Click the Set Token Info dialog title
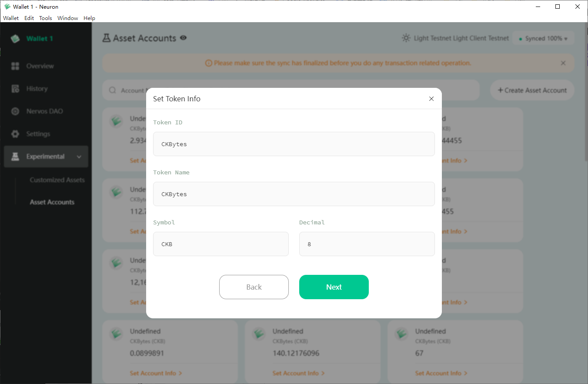Viewport: 588px width, 384px height. [x=177, y=99]
